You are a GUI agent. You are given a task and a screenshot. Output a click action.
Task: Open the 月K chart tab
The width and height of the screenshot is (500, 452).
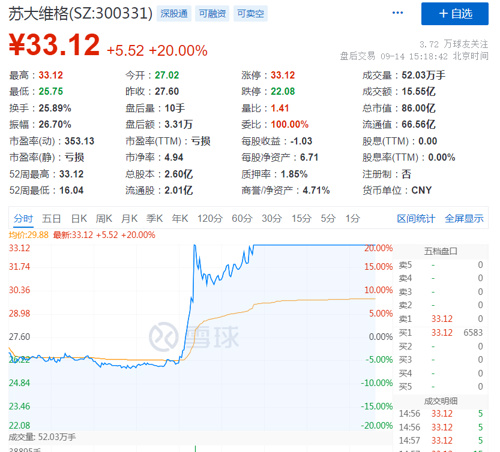click(129, 219)
